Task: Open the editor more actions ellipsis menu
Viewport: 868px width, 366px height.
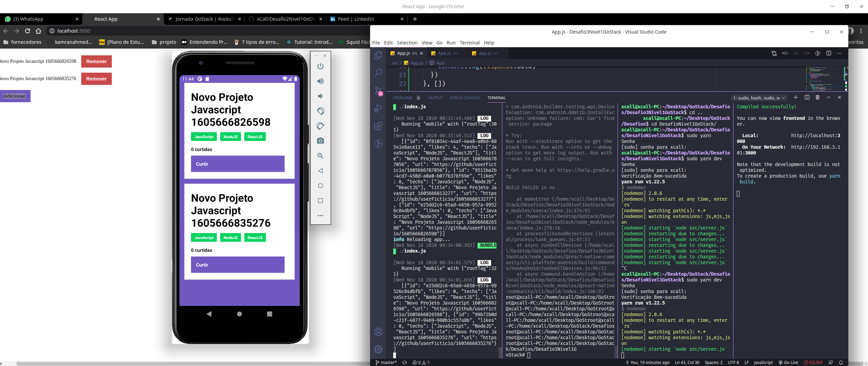Action: click(840, 53)
